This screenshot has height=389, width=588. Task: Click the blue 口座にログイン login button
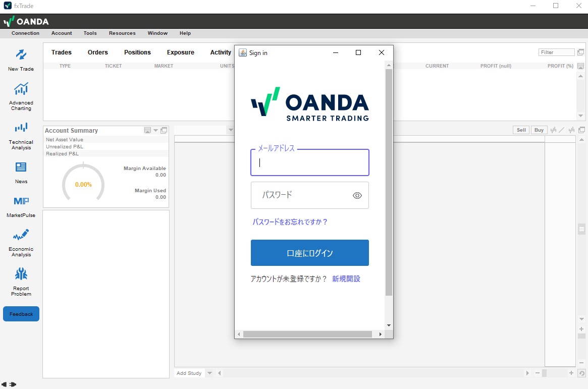pos(310,253)
